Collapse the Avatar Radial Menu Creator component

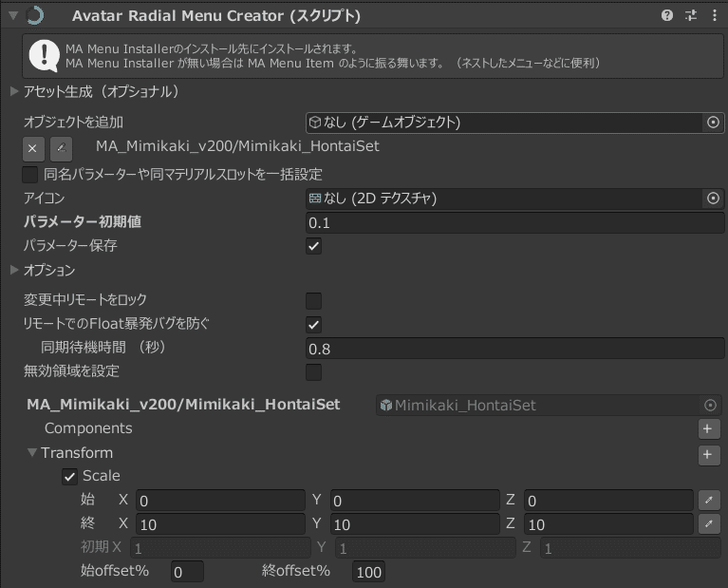13,15
